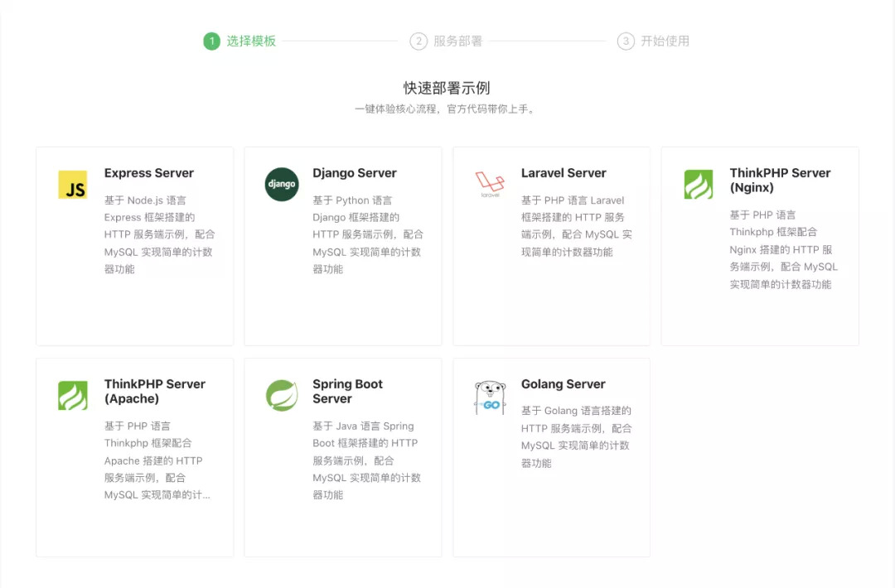Go to the 选择模板 step
The height and width of the screenshot is (588, 895).
[x=251, y=41]
